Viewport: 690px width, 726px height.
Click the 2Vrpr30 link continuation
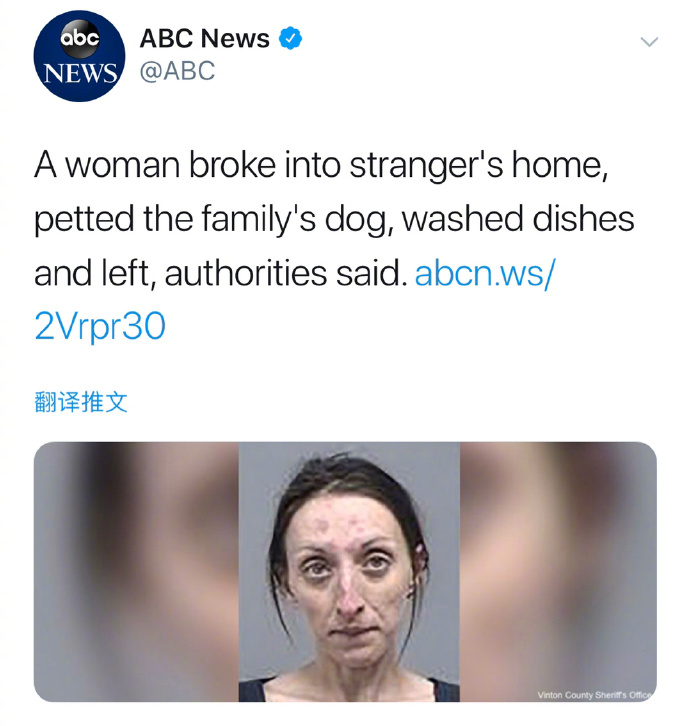point(100,326)
